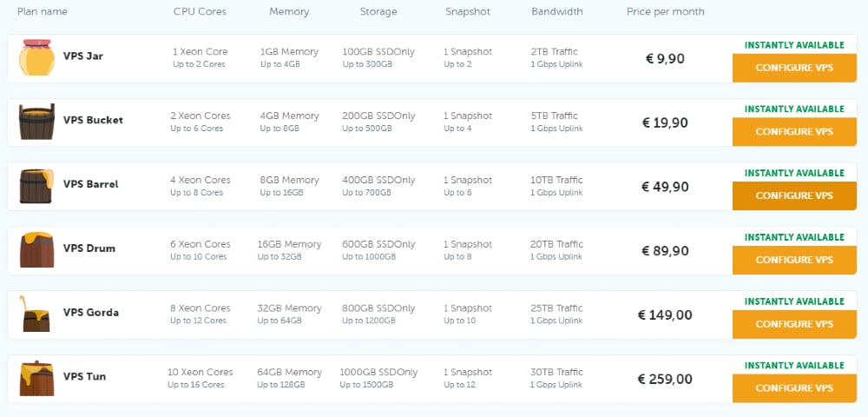Screen dimensions: 868x417
Task: Click the Up to 128GB memory text
Action: (280, 385)
